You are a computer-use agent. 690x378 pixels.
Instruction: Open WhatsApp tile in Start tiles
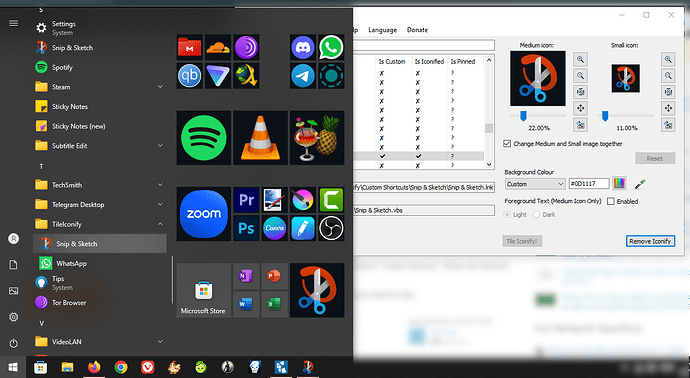(331, 47)
